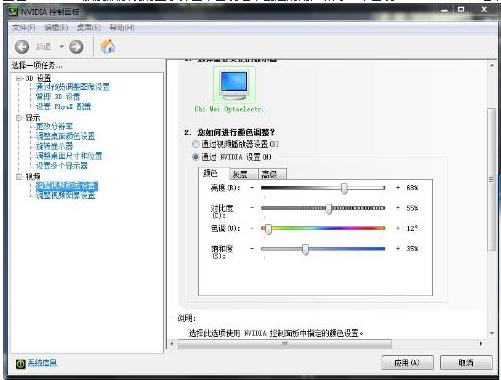Viewport: 501px width, 380px height.
Task: Select the 通过 NVIDIA 设置 radio button
Action: [x=196, y=157]
